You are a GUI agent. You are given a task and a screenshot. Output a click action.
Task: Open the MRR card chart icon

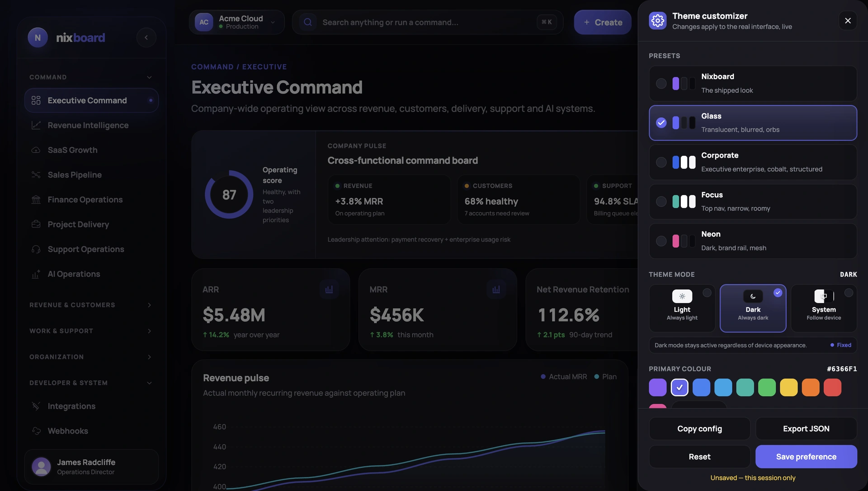click(x=496, y=290)
